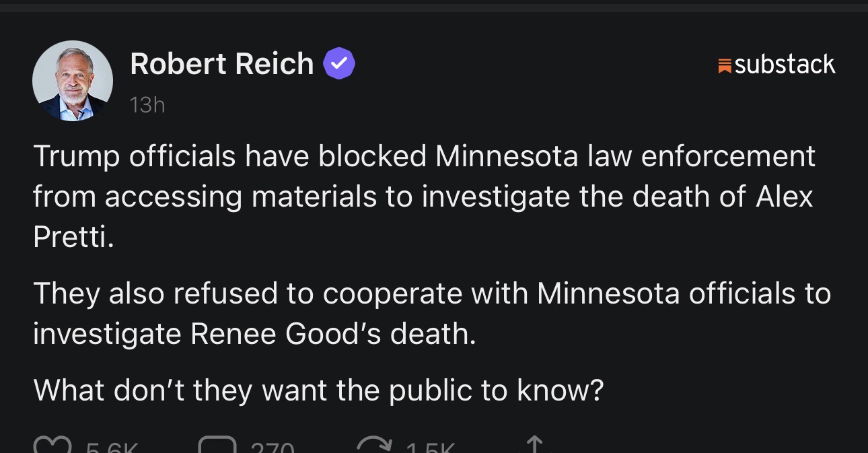This screenshot has width=868, height=453.
Task: Click the purple verified badge
Action: click(x=339, y=65)
